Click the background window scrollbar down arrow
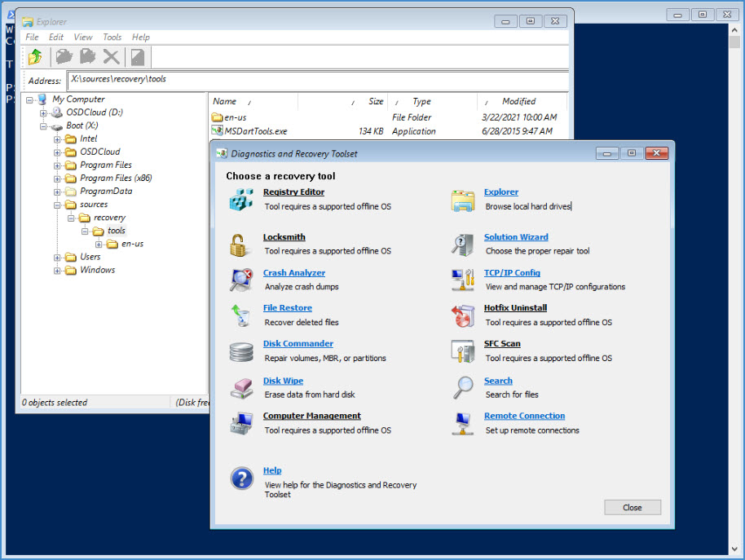This screenshot has height=560, width=745. [734, 549]
